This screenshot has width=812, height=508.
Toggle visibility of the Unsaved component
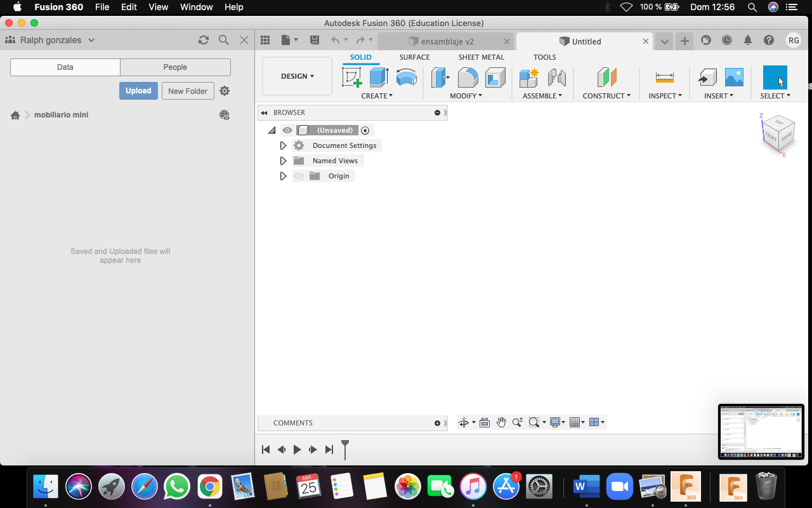pyautogui.click(x=287, y=130)
